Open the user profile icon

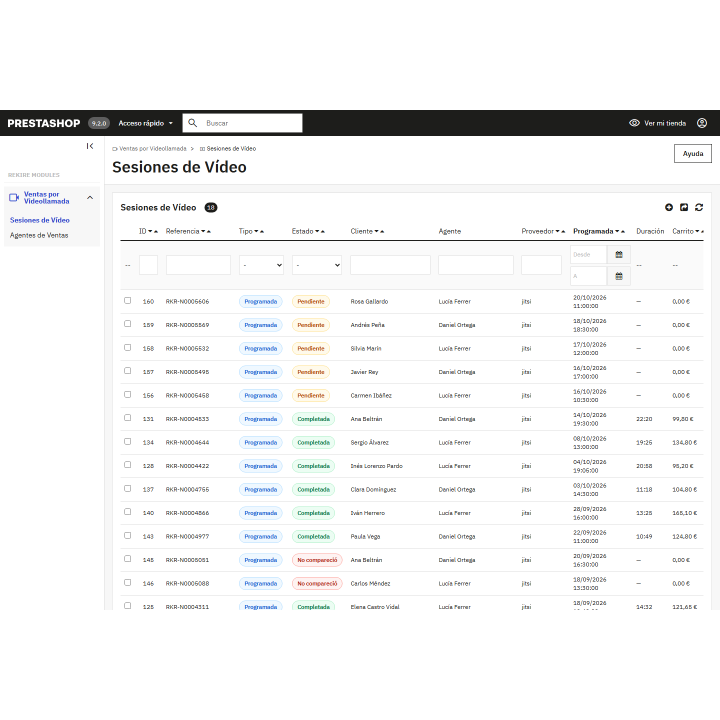[x=702, y=123]
